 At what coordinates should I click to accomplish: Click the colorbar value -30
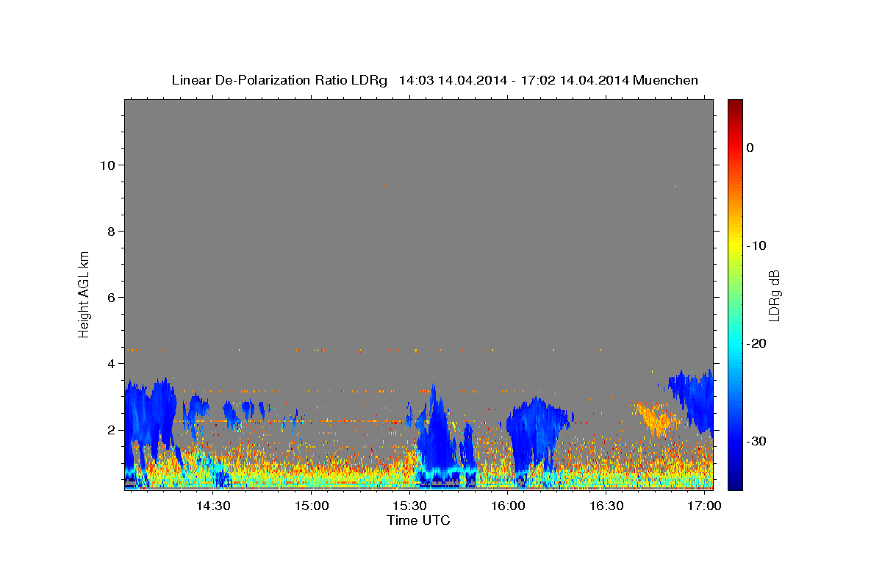tap(756, 441)
